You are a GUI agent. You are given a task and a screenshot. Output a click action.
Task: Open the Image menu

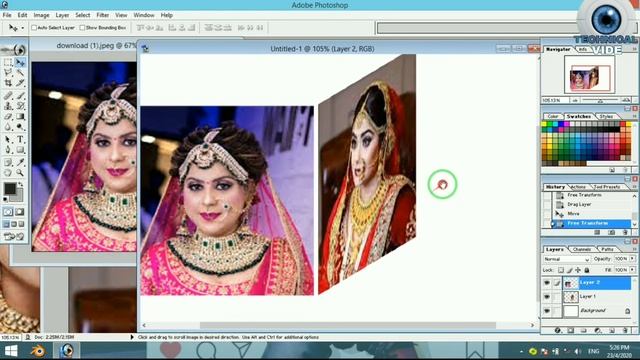pos(41,15)
